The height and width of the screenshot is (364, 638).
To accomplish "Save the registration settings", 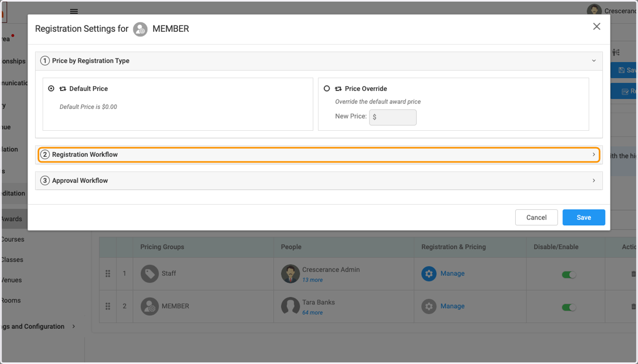I will 584,217.
